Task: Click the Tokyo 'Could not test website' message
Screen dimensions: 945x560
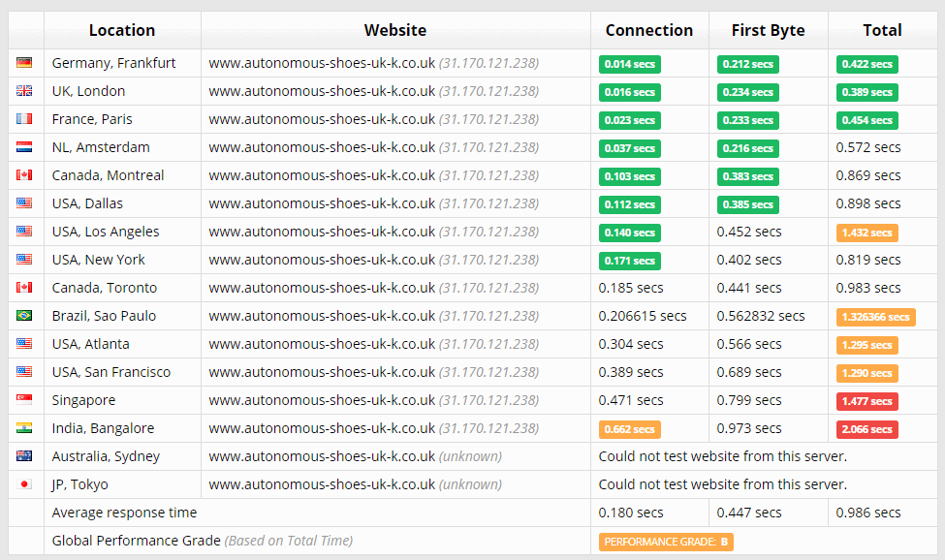Action: click(723, 484)
